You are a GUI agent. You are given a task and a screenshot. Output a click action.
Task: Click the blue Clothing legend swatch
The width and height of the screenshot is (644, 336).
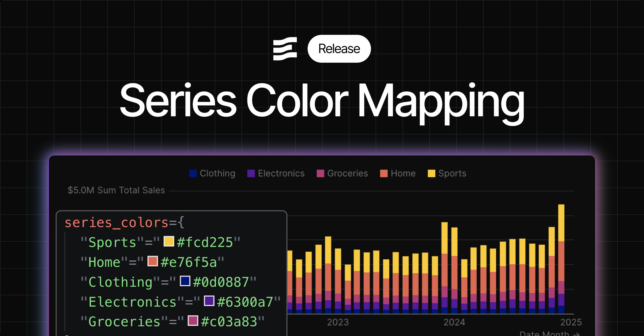(x=193, y=173)
